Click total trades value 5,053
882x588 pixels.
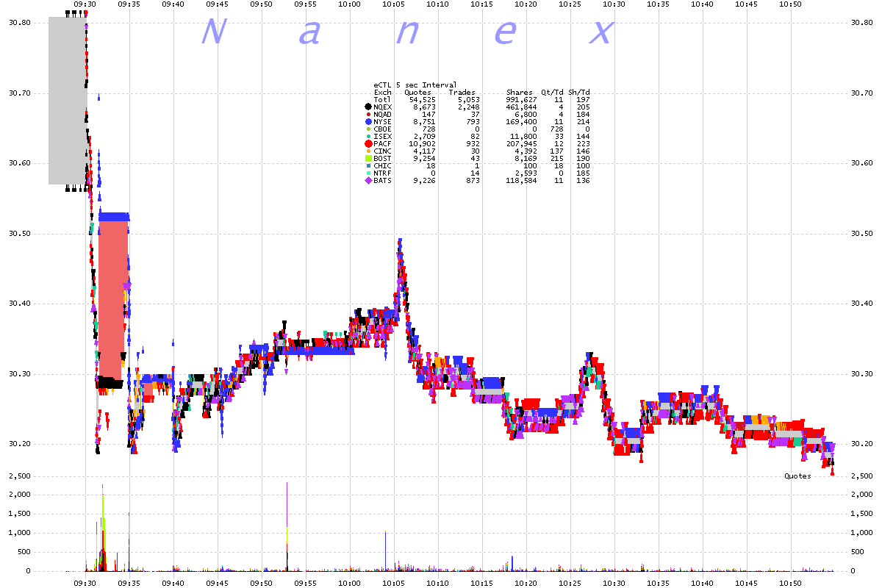pos(468,99)
